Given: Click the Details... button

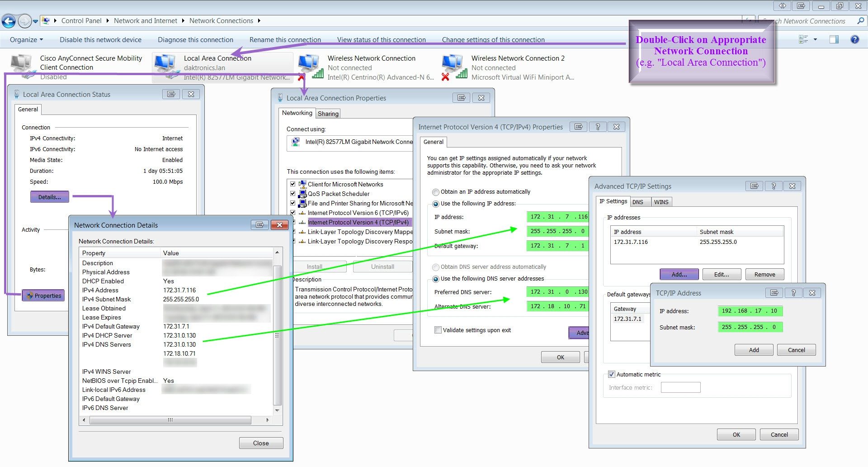Looking at the screenshot, I should tap(50, 197).
